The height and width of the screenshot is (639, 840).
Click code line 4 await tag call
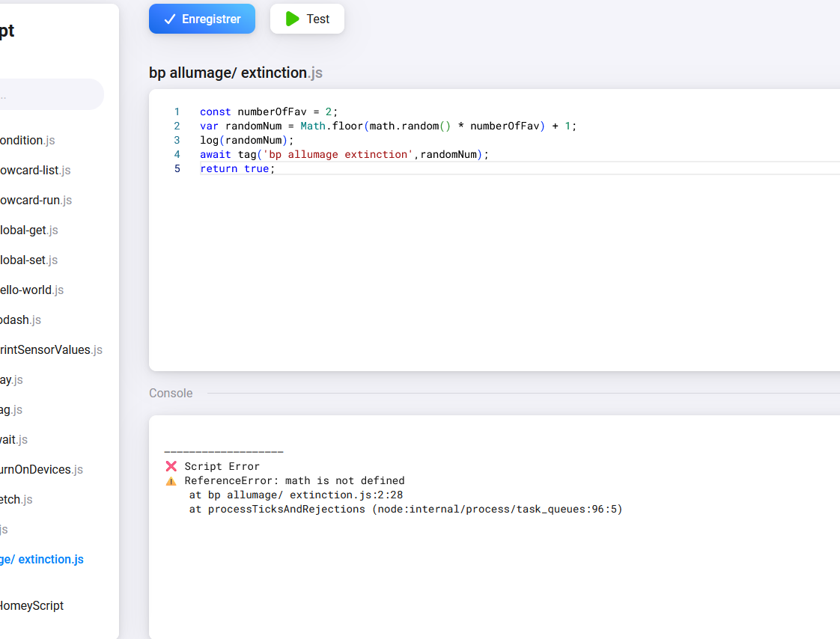pyautogui.click(x=344, y=155)
